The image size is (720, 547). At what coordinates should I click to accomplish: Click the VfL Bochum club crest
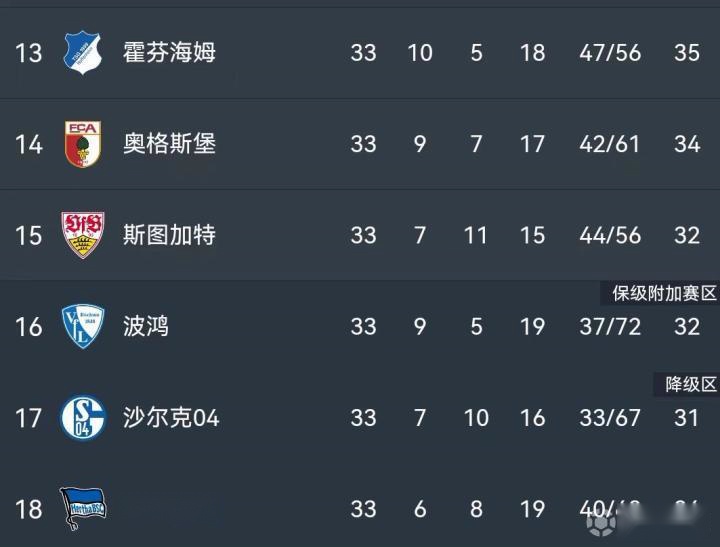(82, 326)
